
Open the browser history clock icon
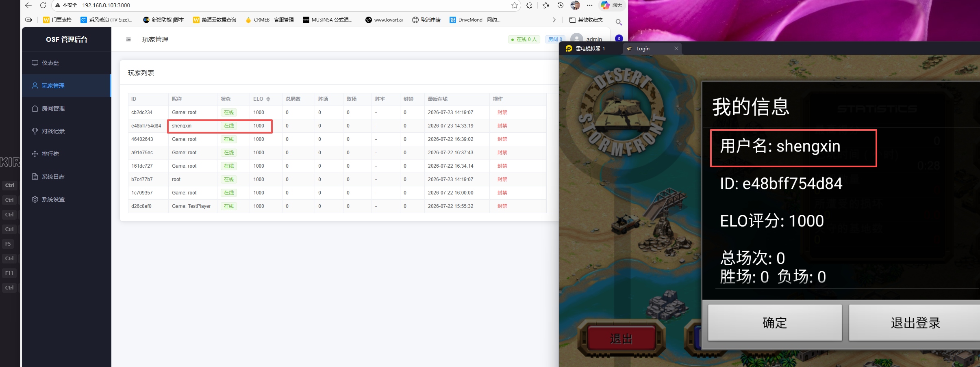561,5
